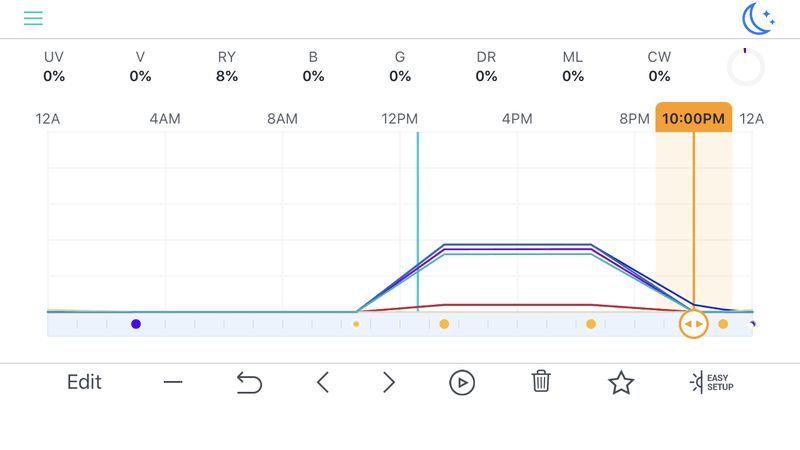The image size is (800, 450).
Task: Select the UV channel
Action: tap(54, 67)
